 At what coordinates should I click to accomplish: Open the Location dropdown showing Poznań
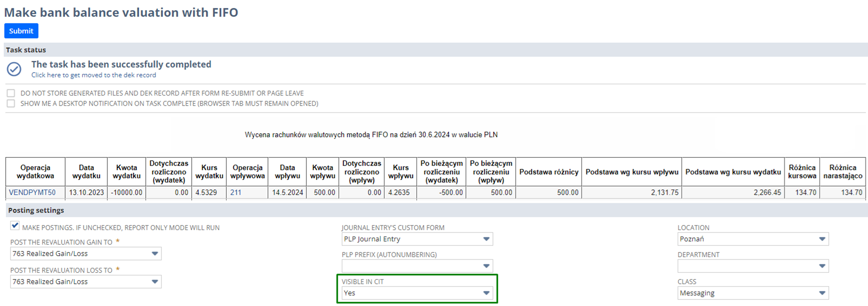point(753,239)
